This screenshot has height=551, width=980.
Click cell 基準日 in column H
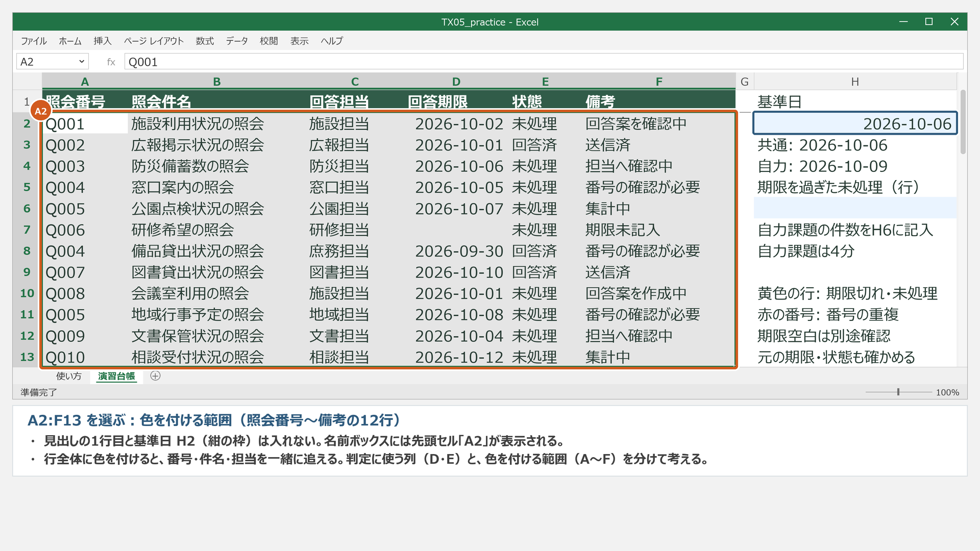click(x=855, y=102)
